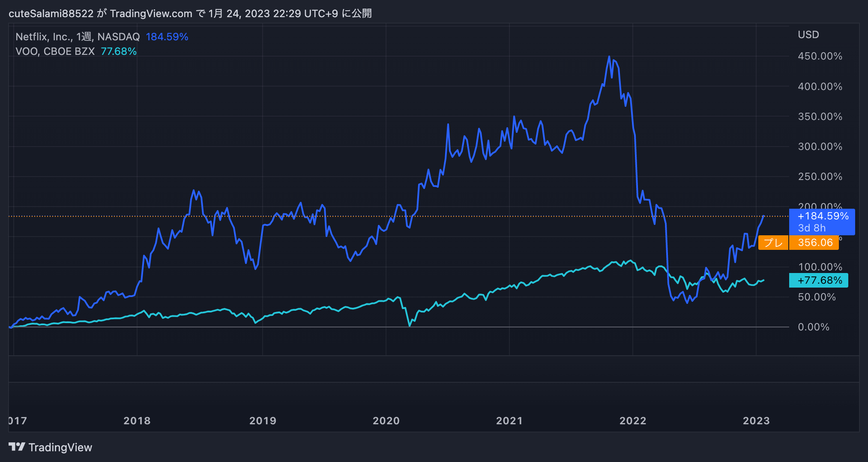Click the VOO 77.68% legend value

(x=119, y=51)
